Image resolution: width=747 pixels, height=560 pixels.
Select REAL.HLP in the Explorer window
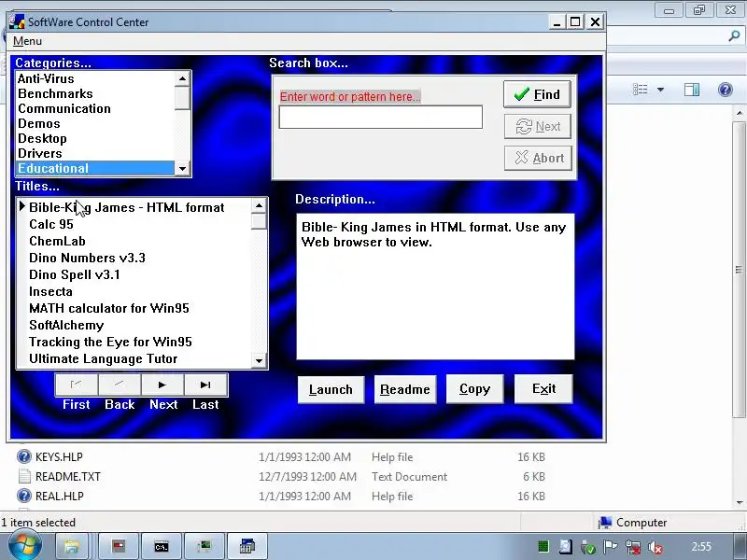tap(59, 497)
